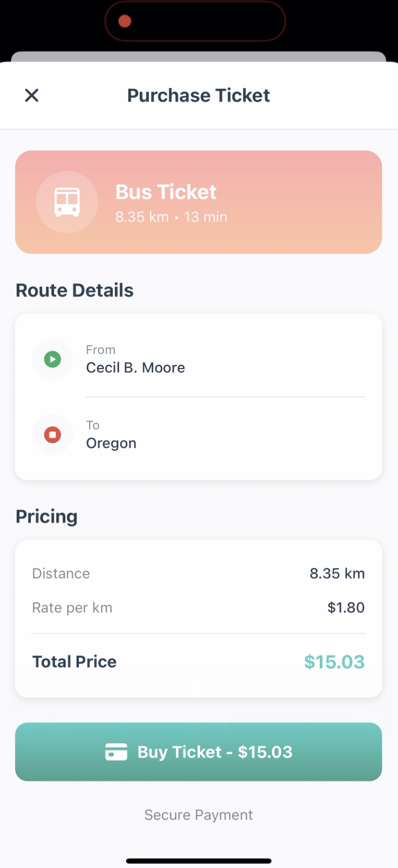Tap the Pricing section heading

coord(47,516)
